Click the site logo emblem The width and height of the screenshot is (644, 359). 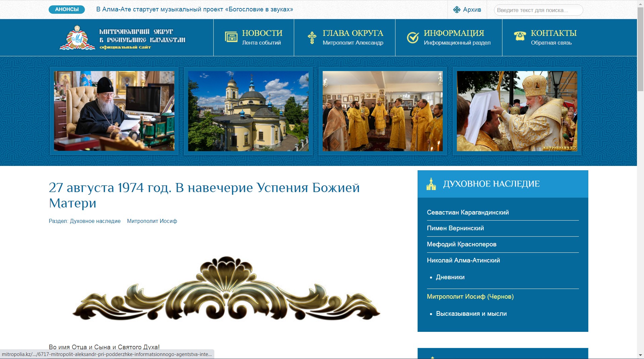[77, 38]
